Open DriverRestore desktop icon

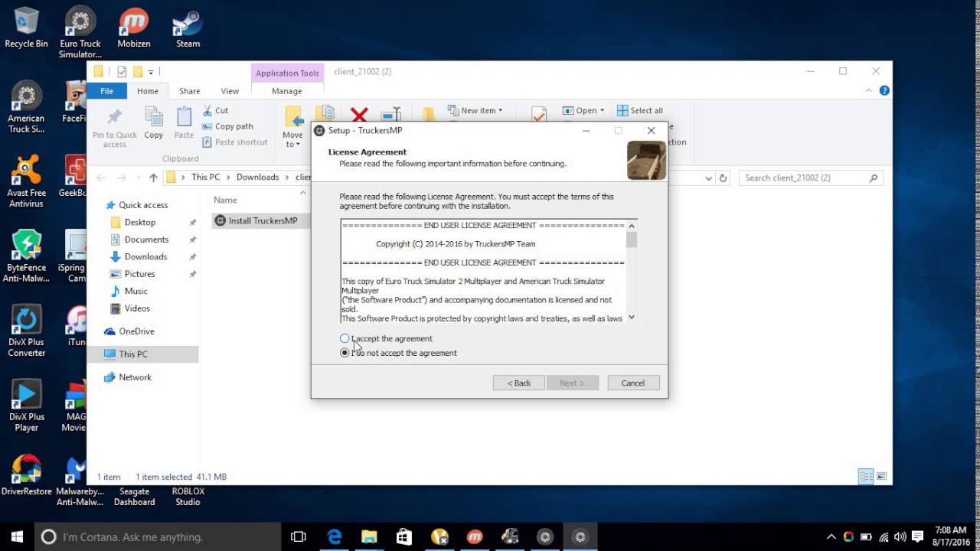click(26, 475)
